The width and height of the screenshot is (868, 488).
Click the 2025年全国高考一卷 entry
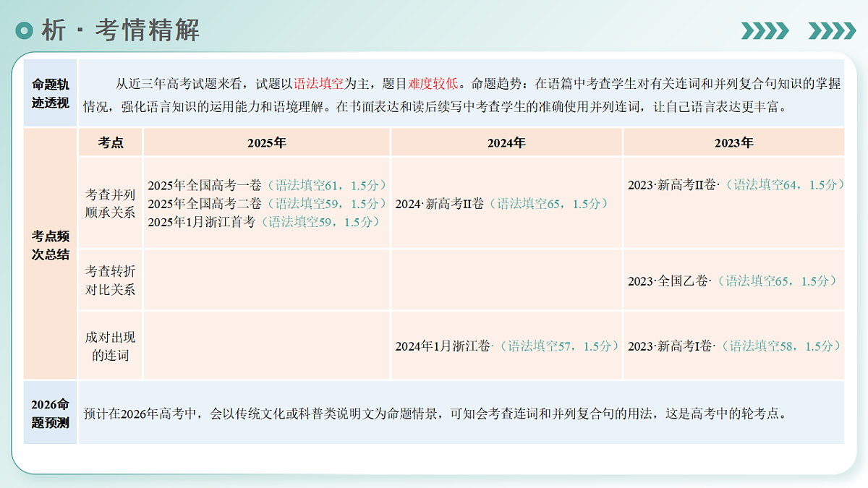[268, 185]
